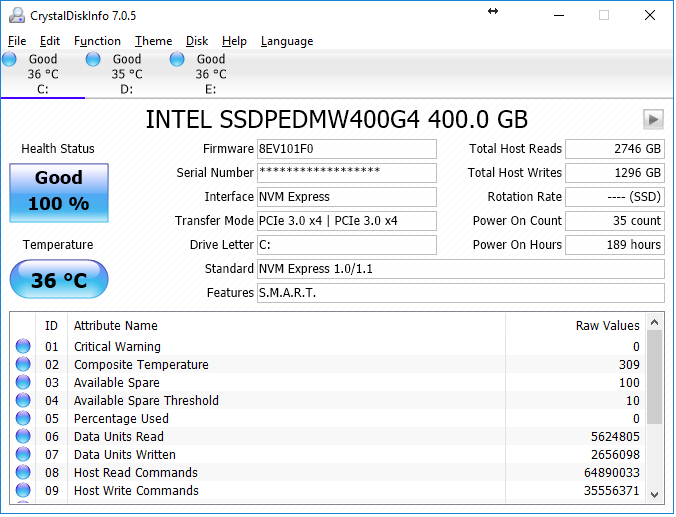Viewport: 676px width, 517px height.
Task: Click the attribute list scrollbar thumb
Action: pos(654,377)
